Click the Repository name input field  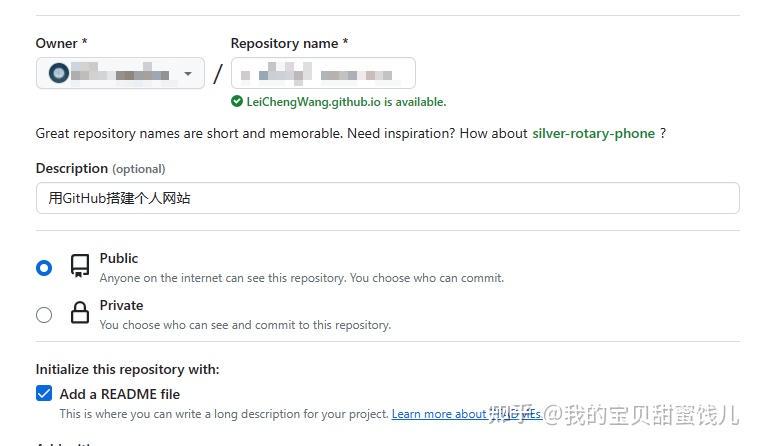coord(323,73)
